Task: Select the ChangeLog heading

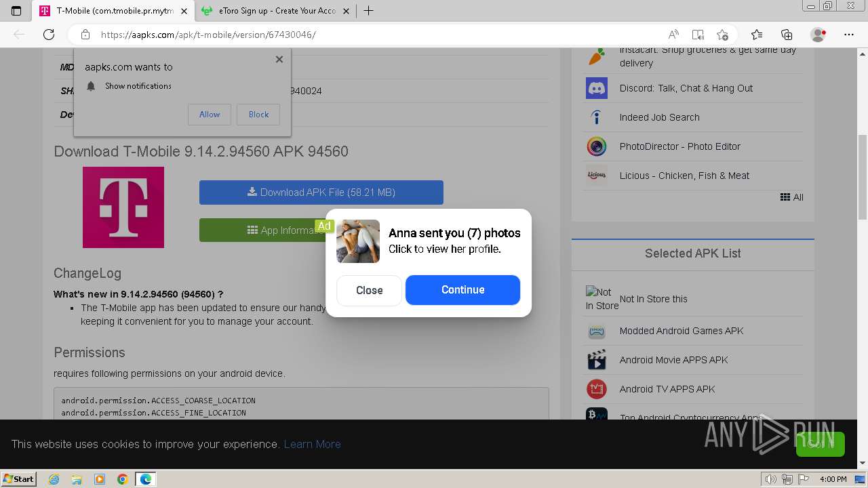Action: [87, 273]
